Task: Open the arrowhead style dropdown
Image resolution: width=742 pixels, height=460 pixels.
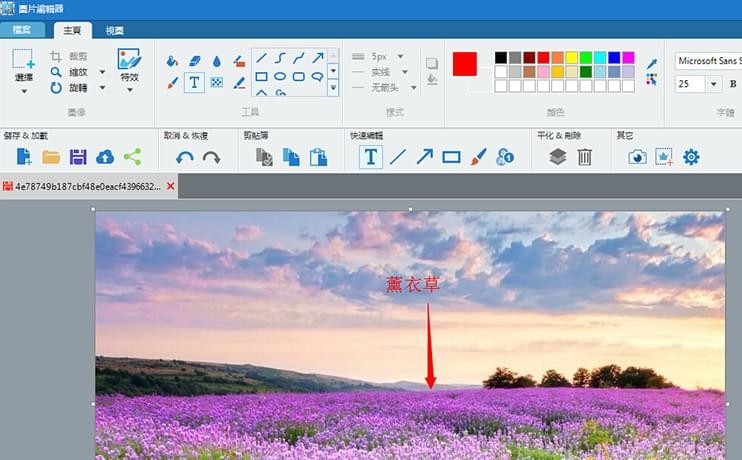Action: pos(414,88)
